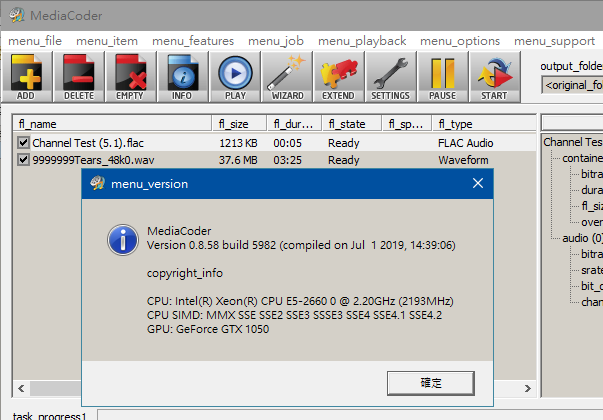Click the 37.6 MB size cell
This screenshot has height=420, width=603.
pos(238,160)
